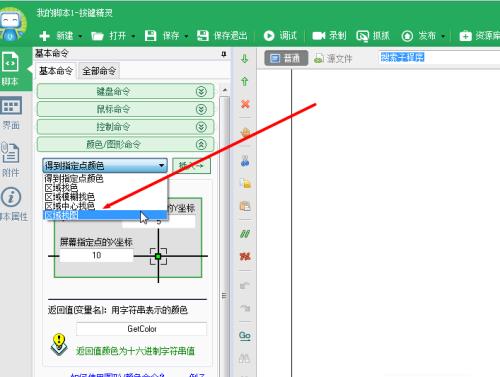Click the Y coordinate input field

[159, 222]
